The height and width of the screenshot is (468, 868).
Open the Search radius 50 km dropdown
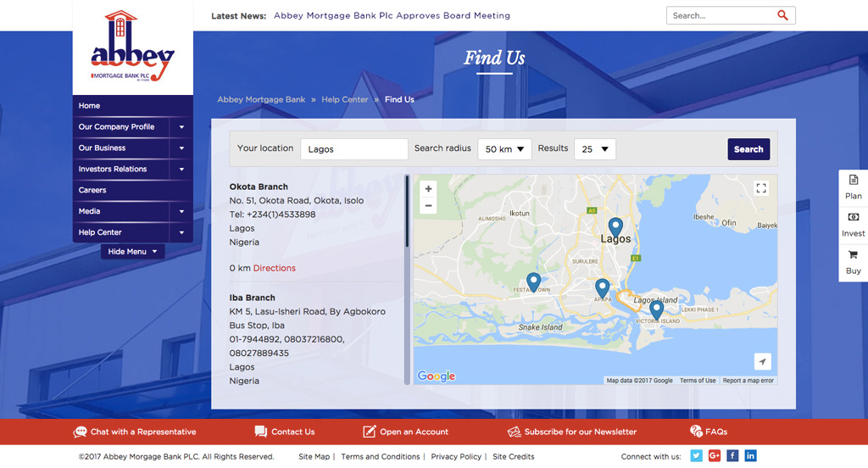[504, 149]
